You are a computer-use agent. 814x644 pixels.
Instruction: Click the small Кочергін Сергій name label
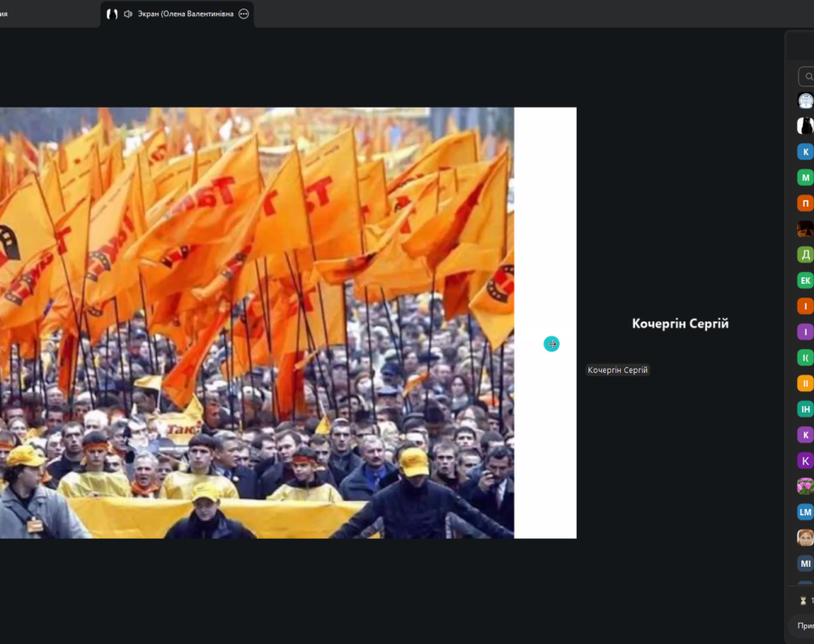(x=617, y=370)
